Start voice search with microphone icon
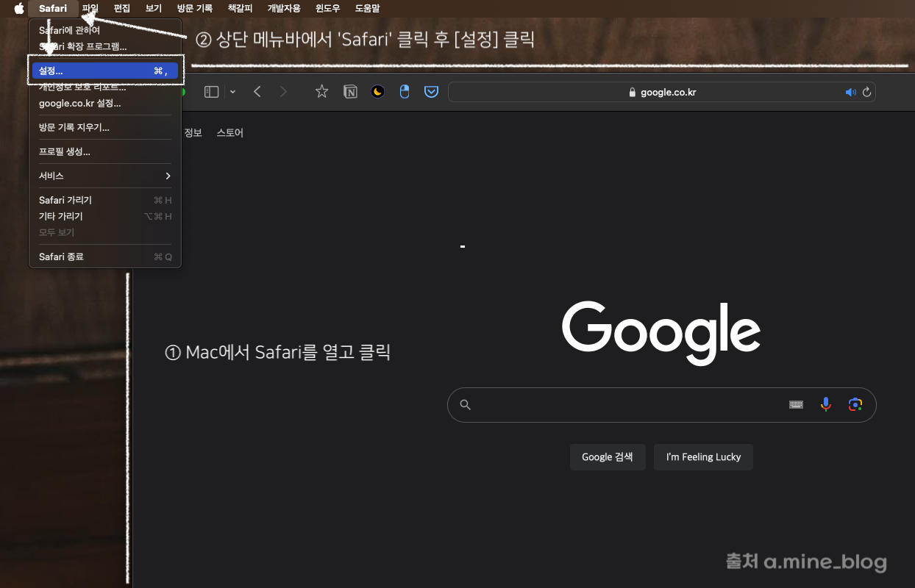The width and height of the screenshot is (915, 588). pos(826,404)
